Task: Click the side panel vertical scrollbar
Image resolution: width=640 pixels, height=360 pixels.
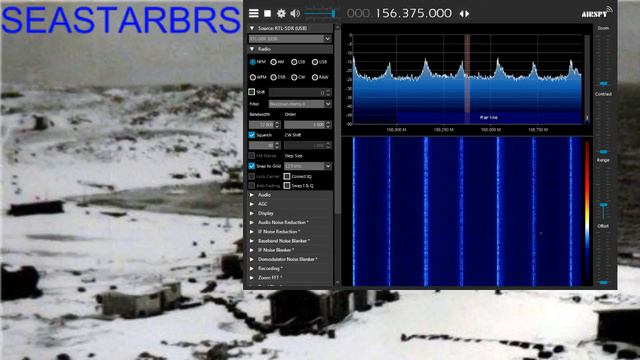Action: 337,122
